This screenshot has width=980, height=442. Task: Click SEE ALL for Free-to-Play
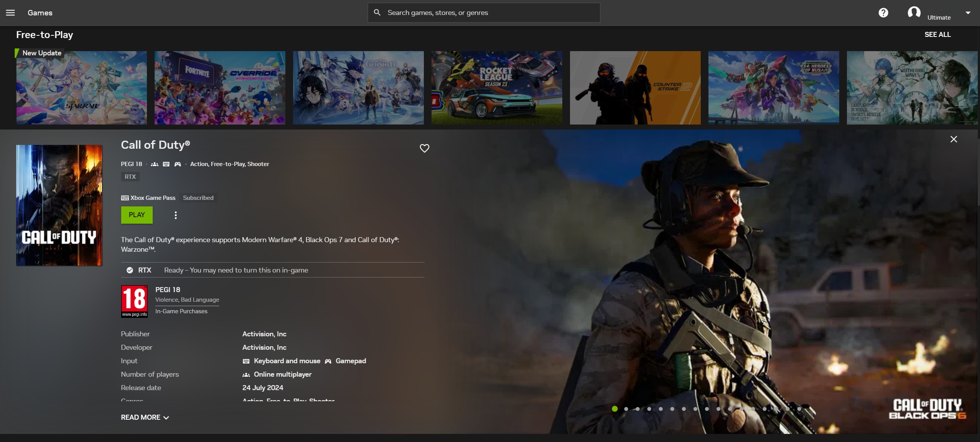tap(937, 35)
